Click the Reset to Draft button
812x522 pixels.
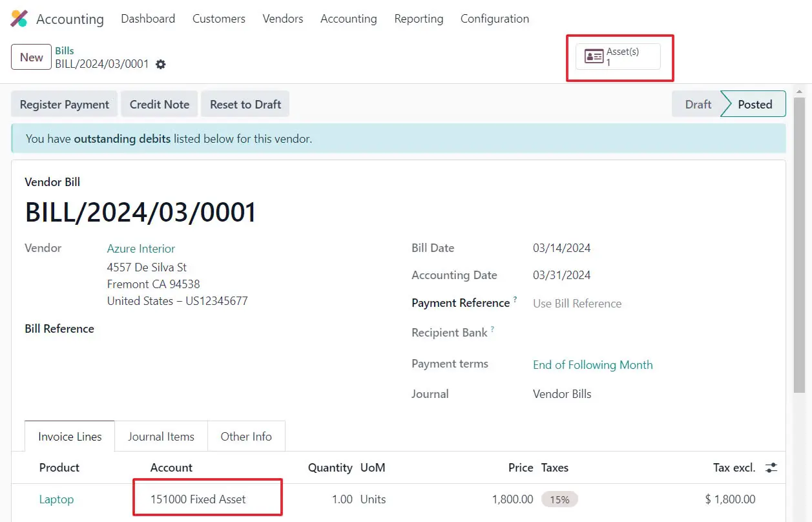point(245,105)
